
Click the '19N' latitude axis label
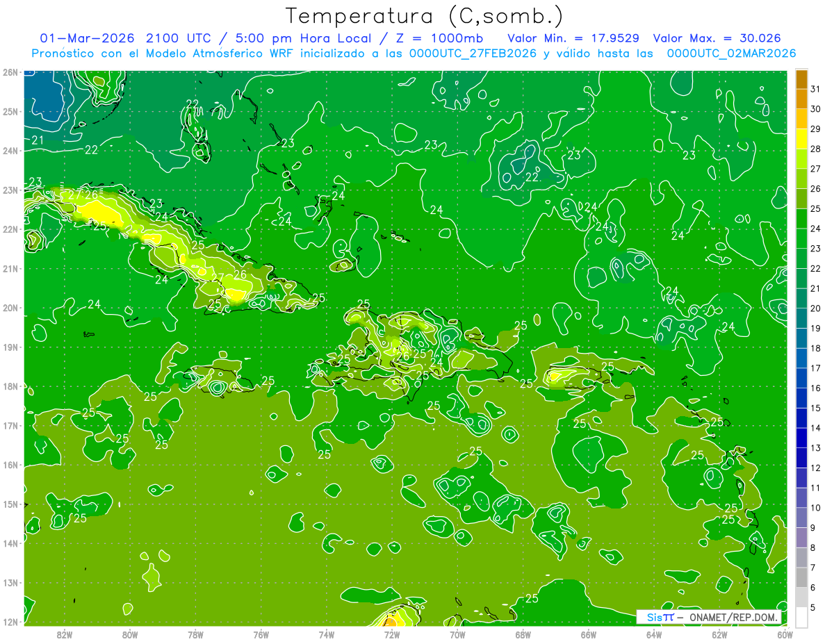(x=10, y=347)
